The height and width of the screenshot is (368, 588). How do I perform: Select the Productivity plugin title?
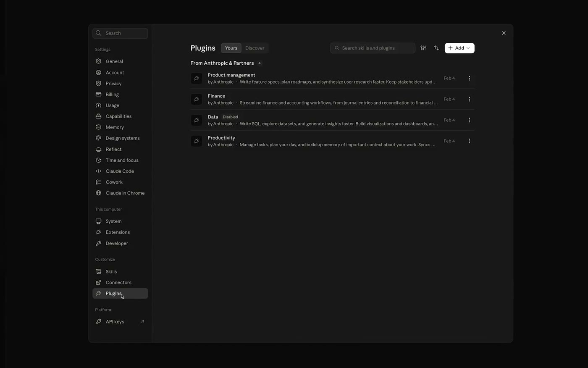[221, 138]
